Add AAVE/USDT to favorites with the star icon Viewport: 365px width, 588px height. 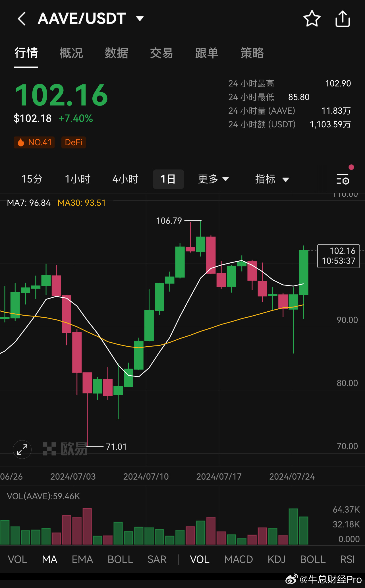[x=312, y=18]
